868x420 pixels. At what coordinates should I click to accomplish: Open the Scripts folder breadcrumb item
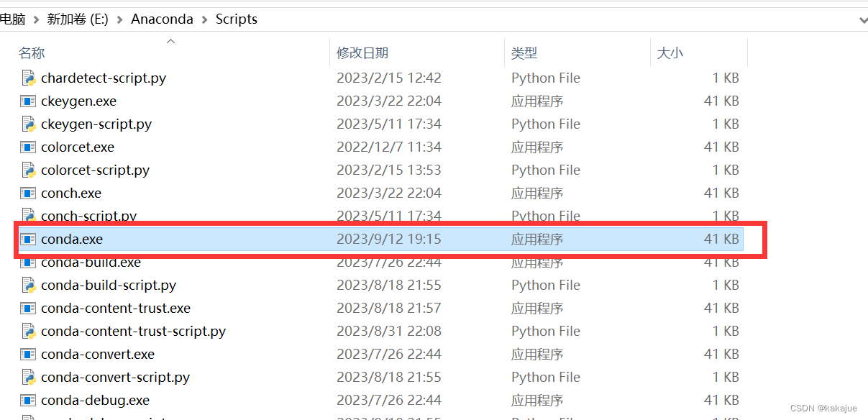pyautogui.click(x=236, y=19)
